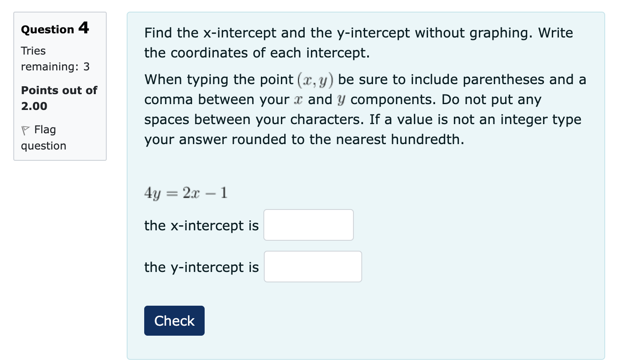This screenshot has width=621, height=364.
Task: Click the flag icon beside Flag question
Action: (x=25, y=131)
